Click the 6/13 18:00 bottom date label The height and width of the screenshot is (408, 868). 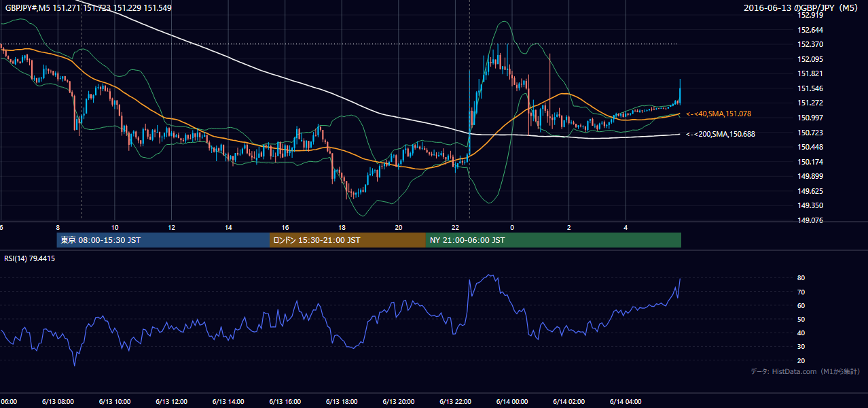(x=342, y=401)
